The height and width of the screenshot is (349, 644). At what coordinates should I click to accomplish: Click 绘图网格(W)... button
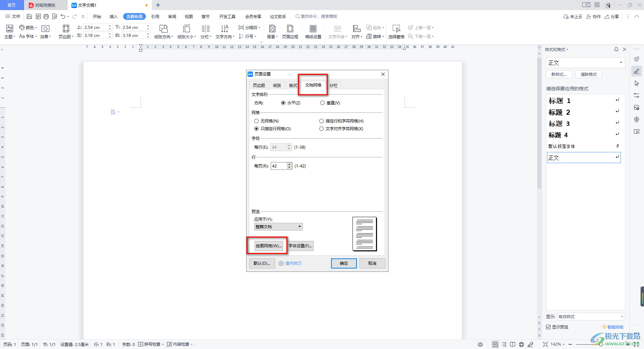click(x=269, y=246)
